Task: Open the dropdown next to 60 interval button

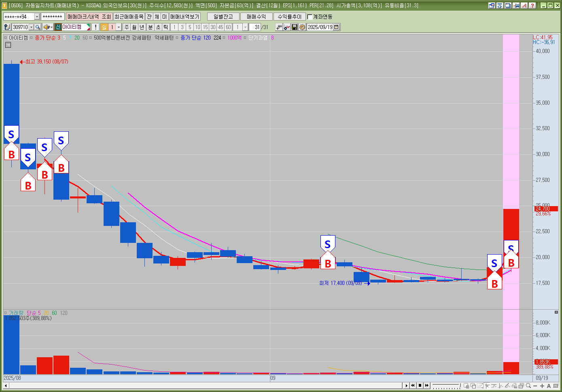Action: coord(245,27)
